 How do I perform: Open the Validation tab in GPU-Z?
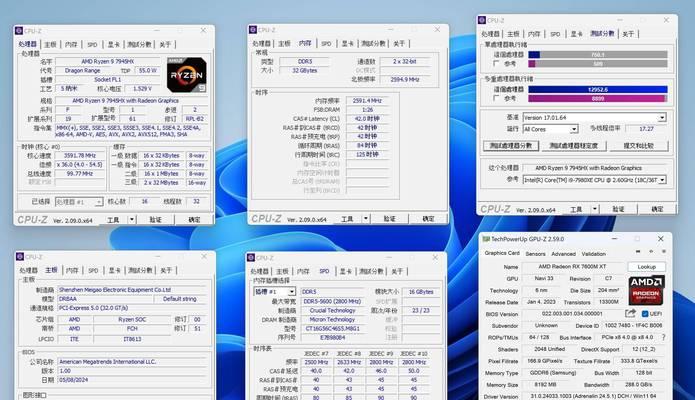click(x=593, y=254)
